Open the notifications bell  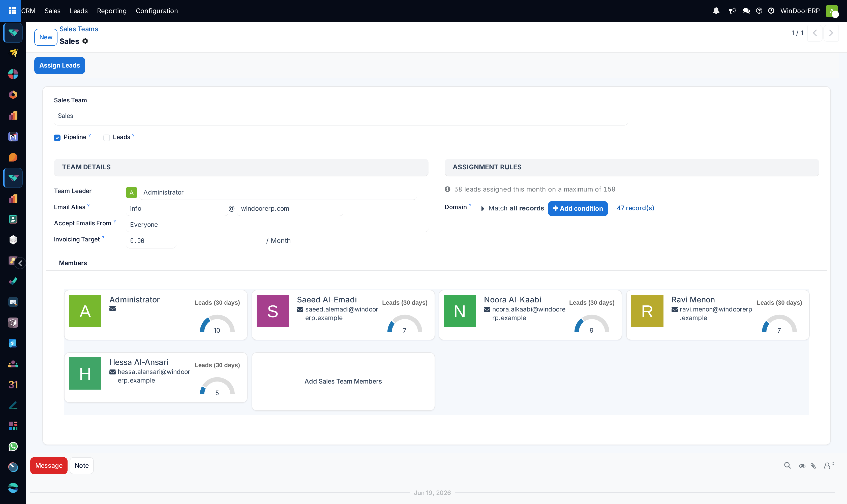click(x=716, y=11)
